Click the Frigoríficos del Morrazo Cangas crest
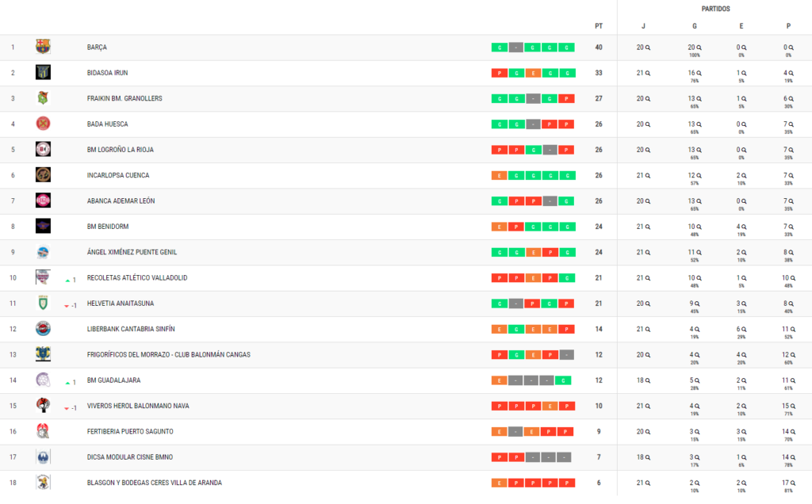The image size is (812, 504). click(43, 354)
